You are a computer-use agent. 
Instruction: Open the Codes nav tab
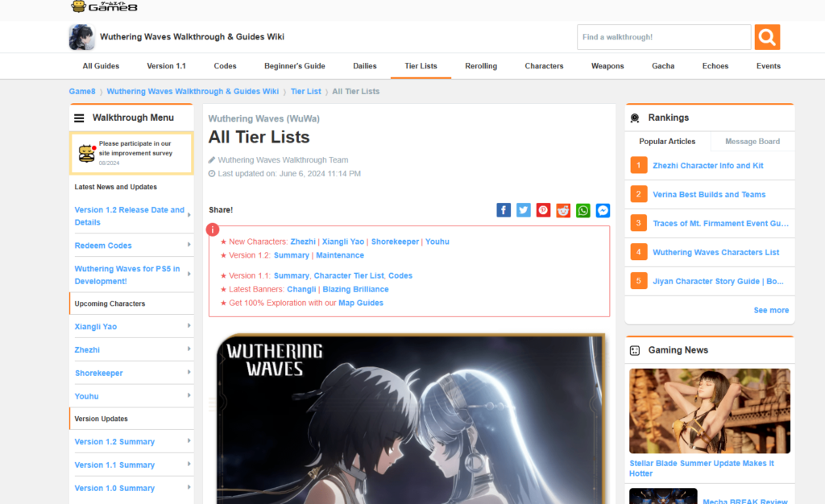click(x=226, y=66)
